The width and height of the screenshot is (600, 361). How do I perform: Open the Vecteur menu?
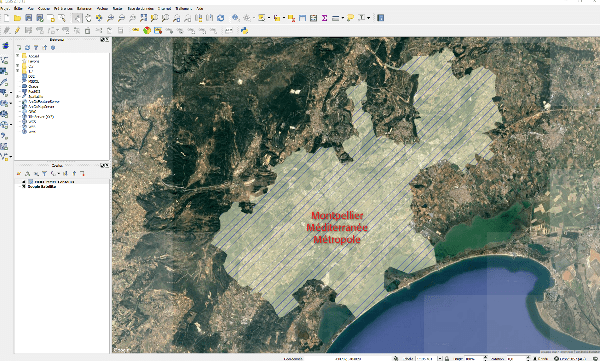coord(102,8)
